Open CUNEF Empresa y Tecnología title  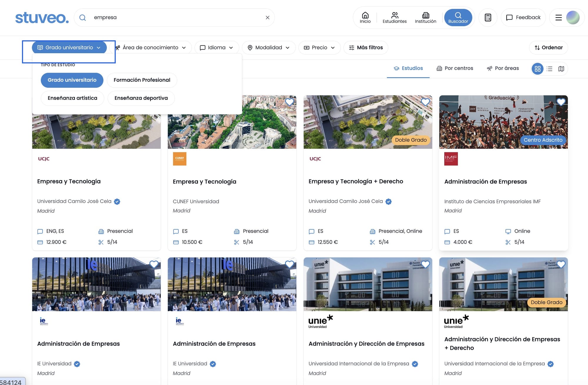pyautogui.click(x=205, y=182)
